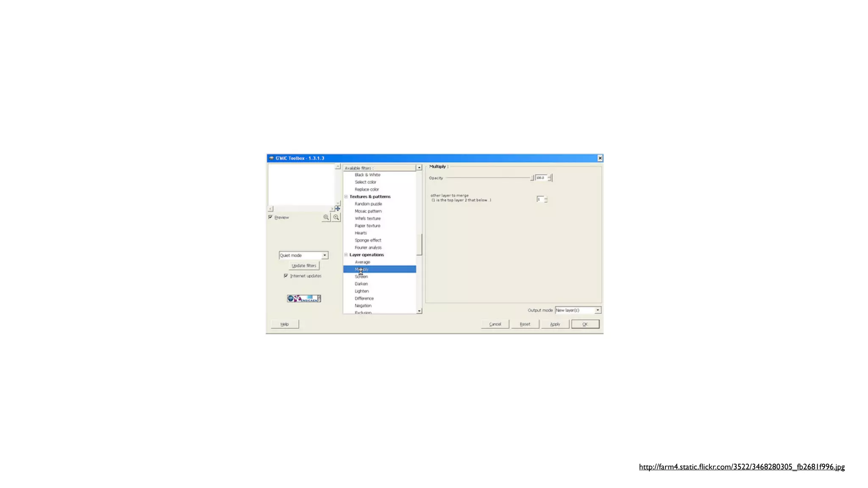Click the Update filters button

pyautogui.click(x=304, y=266)
